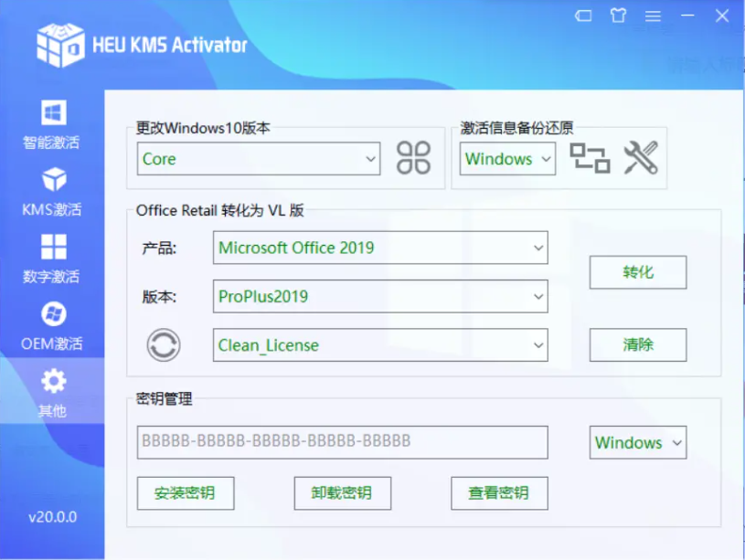Click the restore tools wrench icon

641,158
